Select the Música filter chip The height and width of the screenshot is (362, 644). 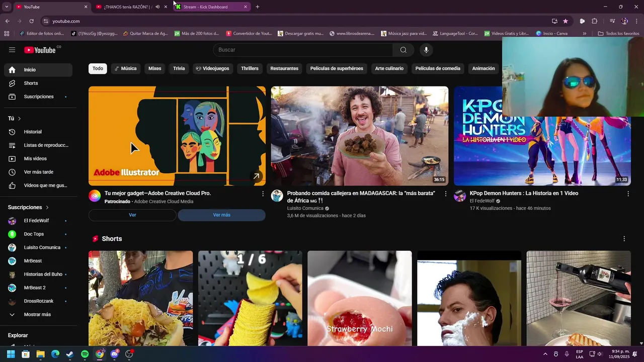point(125,68)
